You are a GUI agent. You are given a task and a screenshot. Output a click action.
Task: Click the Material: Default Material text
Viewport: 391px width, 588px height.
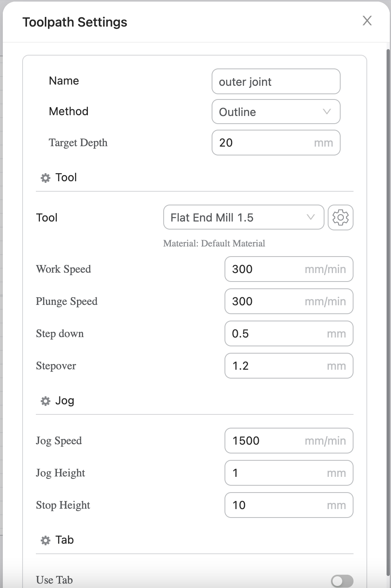pos(214,243)
